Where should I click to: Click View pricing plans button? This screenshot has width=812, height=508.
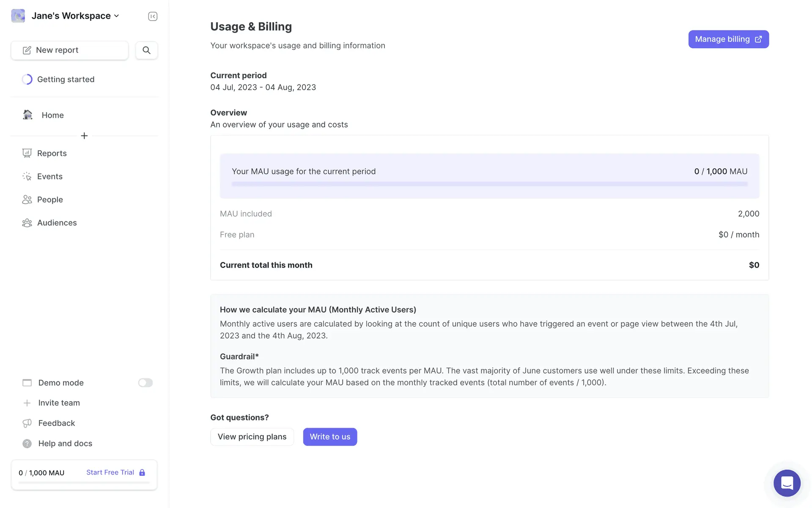tap(252, 437)
